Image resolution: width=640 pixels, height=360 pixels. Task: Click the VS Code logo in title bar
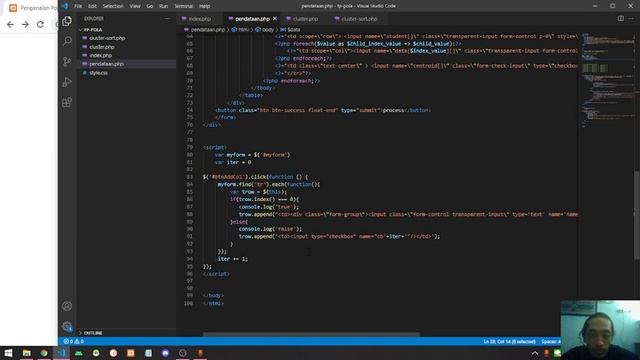(x=65, y=6)
